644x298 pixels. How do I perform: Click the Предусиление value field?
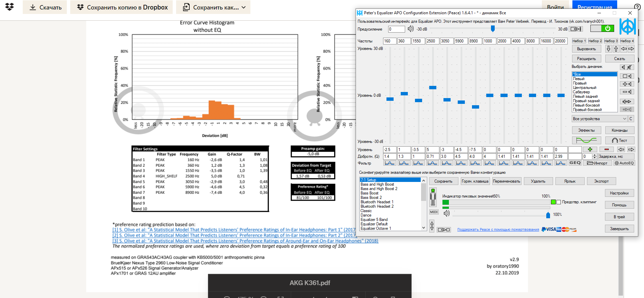click(397, 29)
